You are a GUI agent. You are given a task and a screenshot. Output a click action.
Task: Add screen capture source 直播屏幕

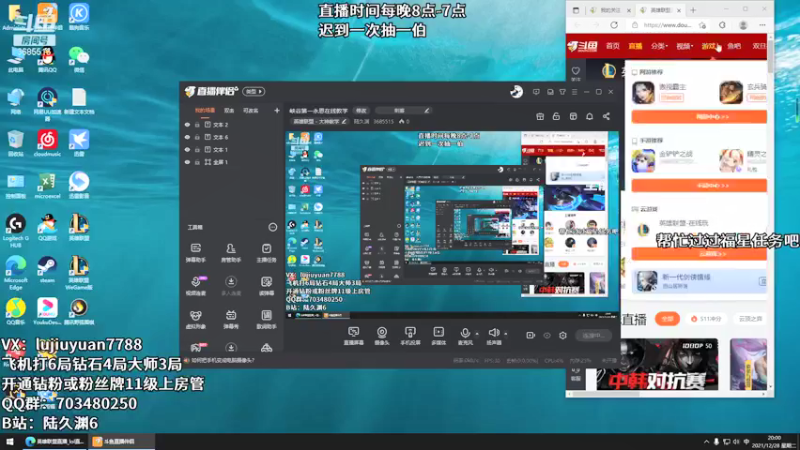point(353,336)
